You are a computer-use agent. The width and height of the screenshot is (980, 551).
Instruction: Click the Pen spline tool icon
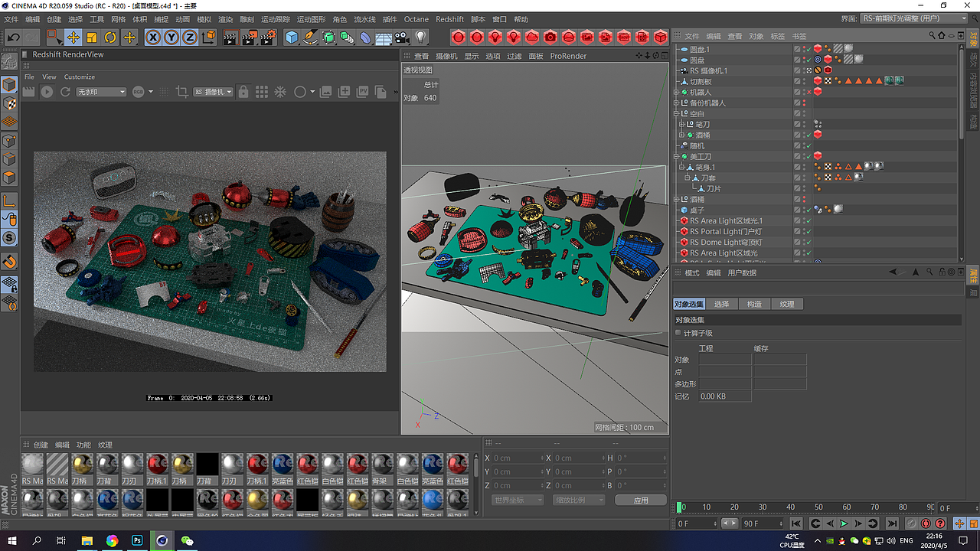311,35
